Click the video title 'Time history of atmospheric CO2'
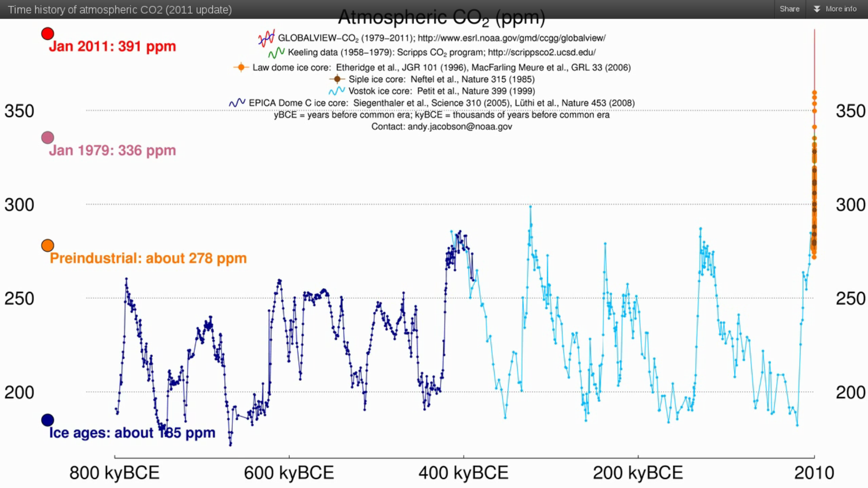The image size is (868, 488). tap(120, 9)
